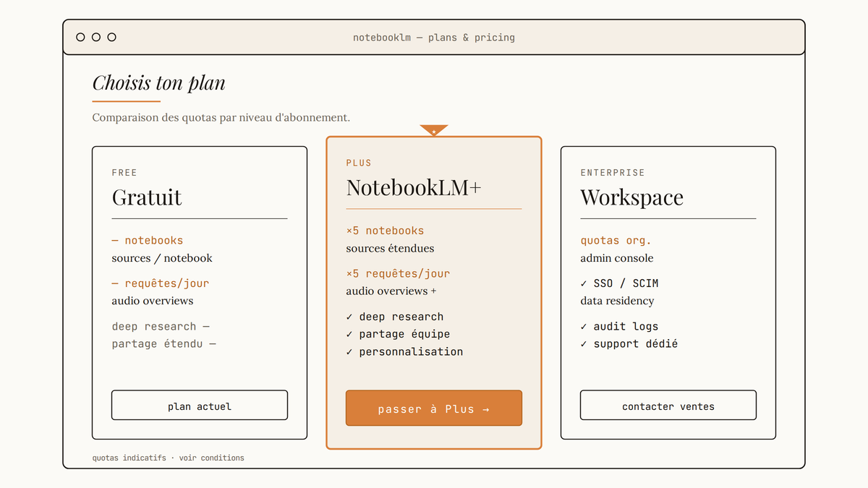Click 'contacter ventes' button
This screenshot has height=488, width=868.
coord(668,406)
